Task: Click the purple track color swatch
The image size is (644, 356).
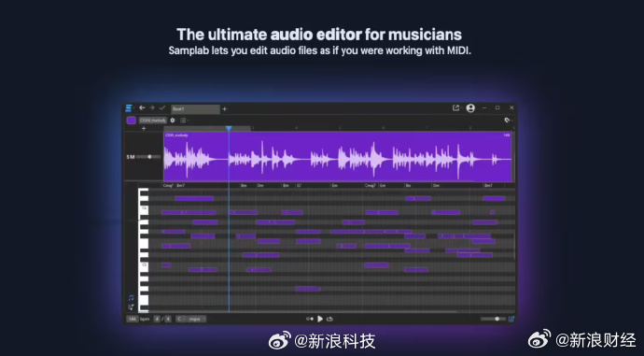Action: coord(132,120)
